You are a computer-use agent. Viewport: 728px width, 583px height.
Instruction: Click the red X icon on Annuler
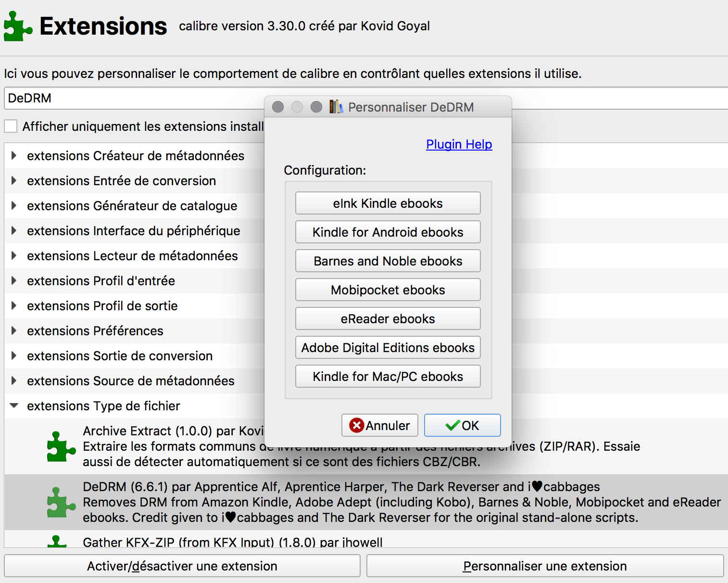(x=356, y=425)
